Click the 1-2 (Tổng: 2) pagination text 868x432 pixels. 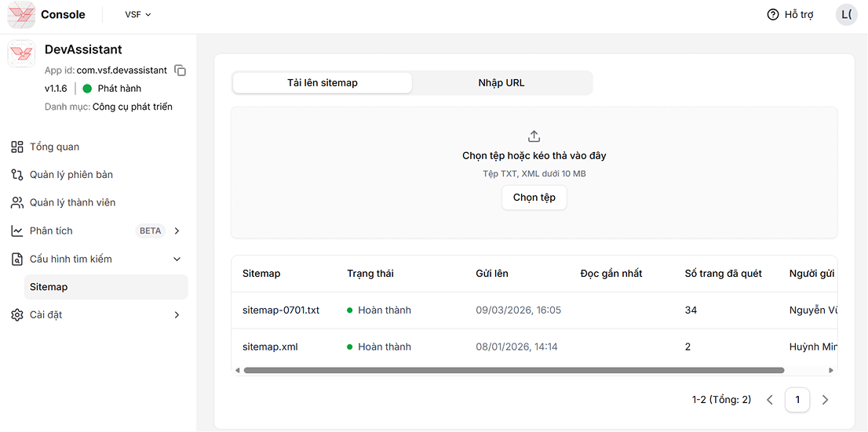[721, 399]
